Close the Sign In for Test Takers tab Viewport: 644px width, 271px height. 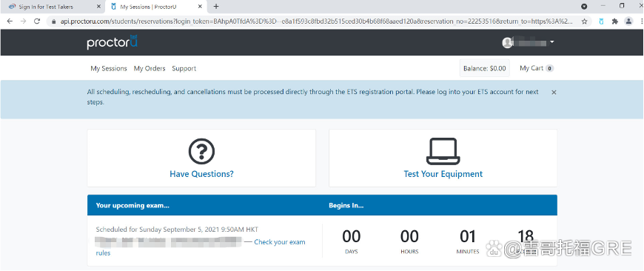(x=98, y=7)
